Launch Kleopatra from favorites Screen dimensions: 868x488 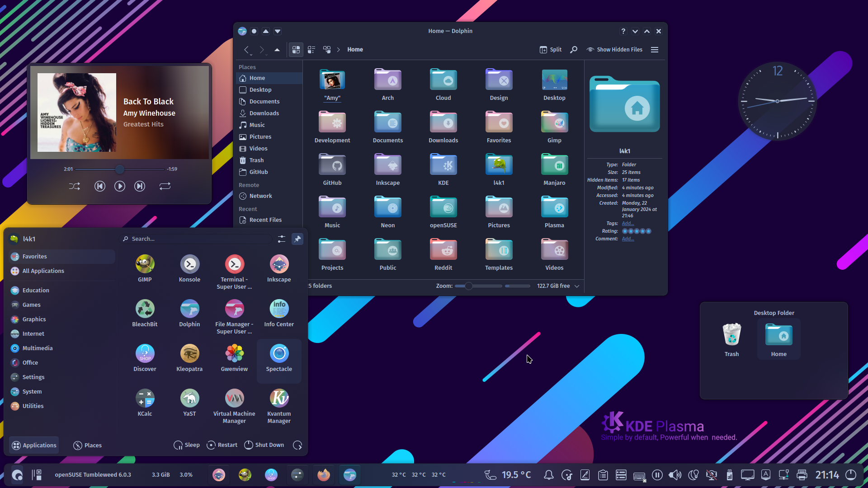189,358
